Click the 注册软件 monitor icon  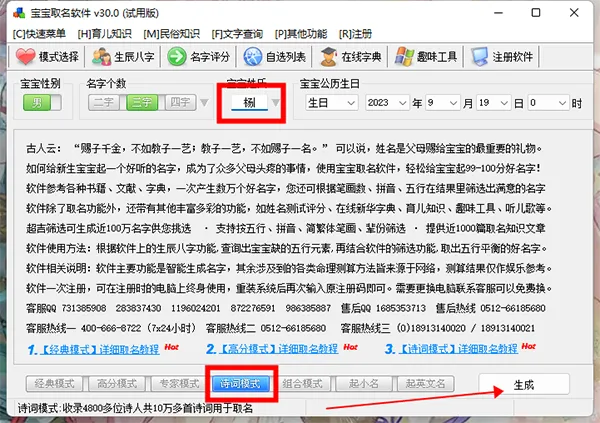click(x=480, y=57)
